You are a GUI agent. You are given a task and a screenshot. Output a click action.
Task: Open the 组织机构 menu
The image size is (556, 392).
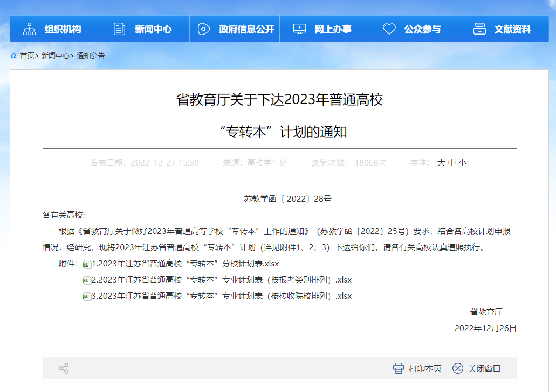click(x=55, y=29)
